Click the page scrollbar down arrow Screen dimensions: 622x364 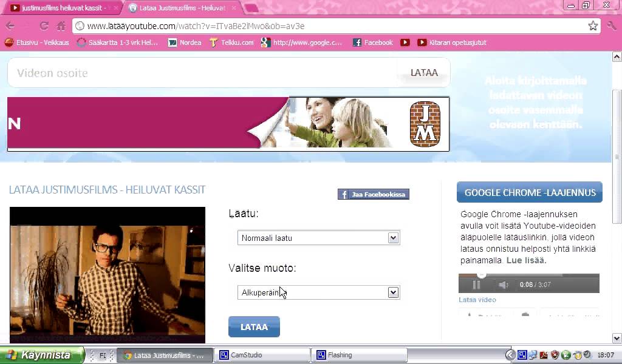[x=617, y=339]
